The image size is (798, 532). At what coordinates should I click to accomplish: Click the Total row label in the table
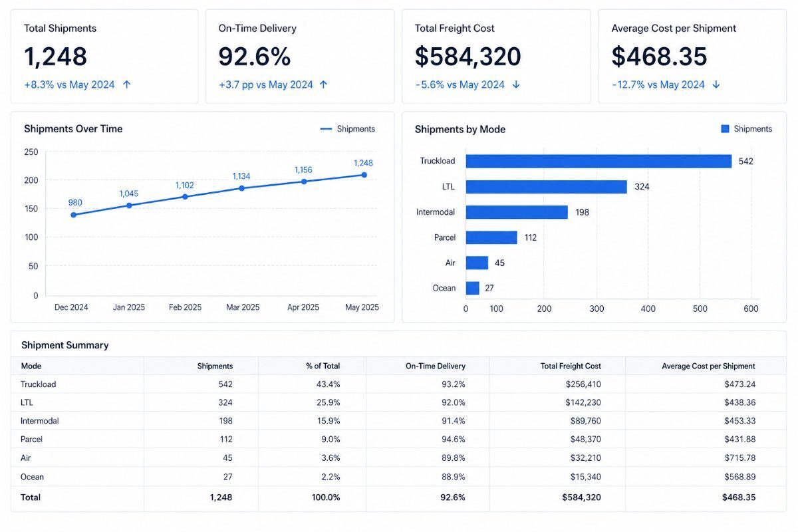click(x=31, y=497)
